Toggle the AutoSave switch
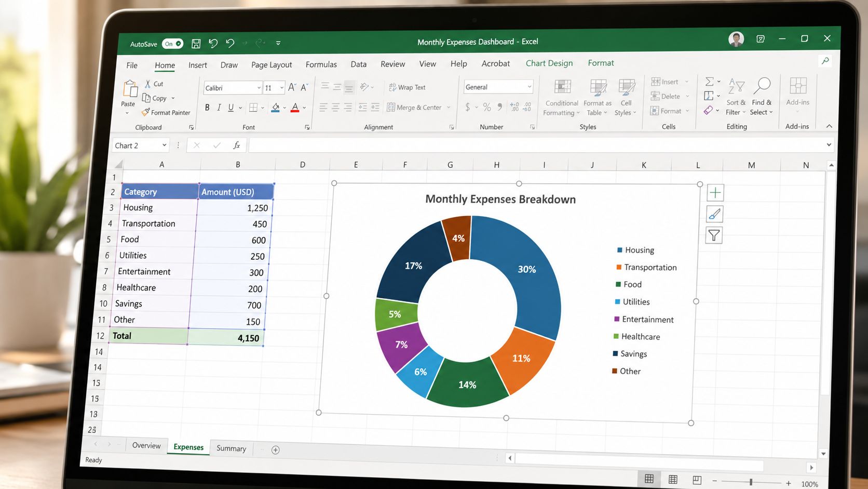Screen dimensions: 868x489 172,44
